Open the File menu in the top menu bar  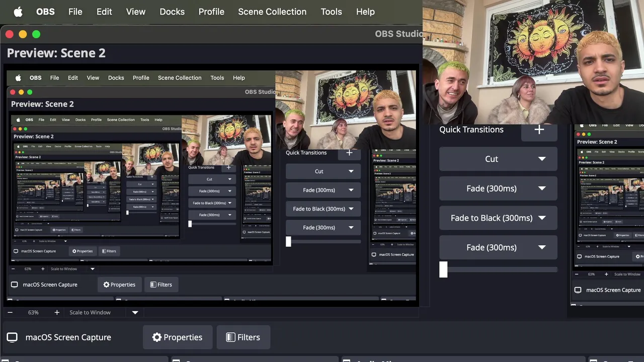pos(75,12)
